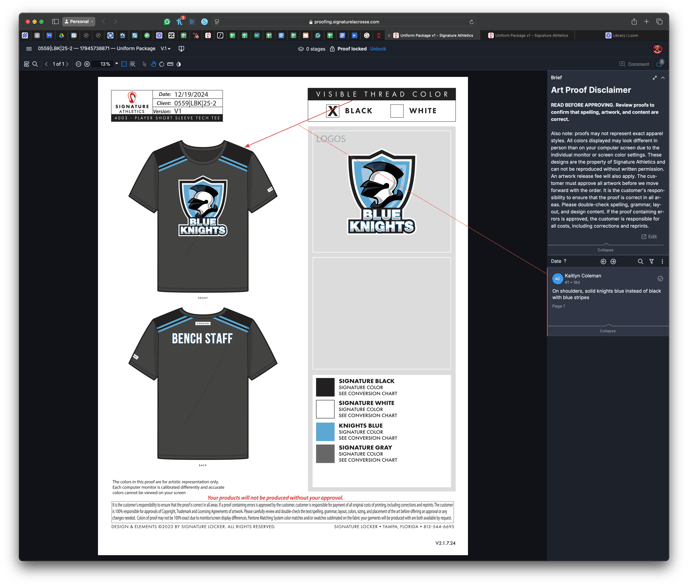Toggle the Safari sidebar button
The height and width of the screenshot is (586, 688).
point(56,21)
